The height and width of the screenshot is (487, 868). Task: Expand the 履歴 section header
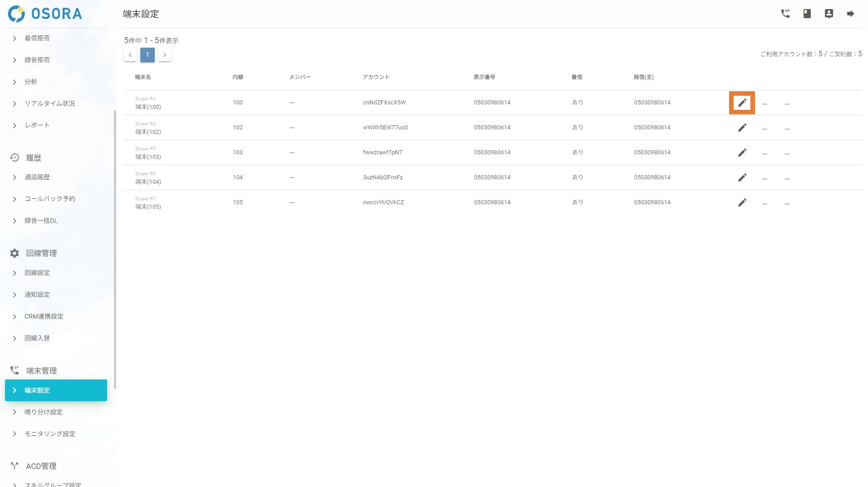point(33,158)
